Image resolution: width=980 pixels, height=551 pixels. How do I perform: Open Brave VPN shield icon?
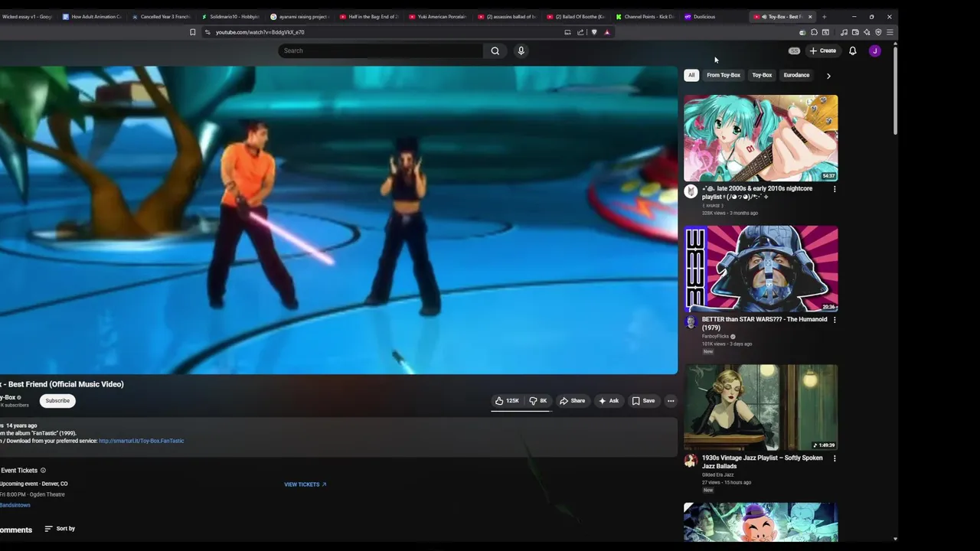click(878, 32)
